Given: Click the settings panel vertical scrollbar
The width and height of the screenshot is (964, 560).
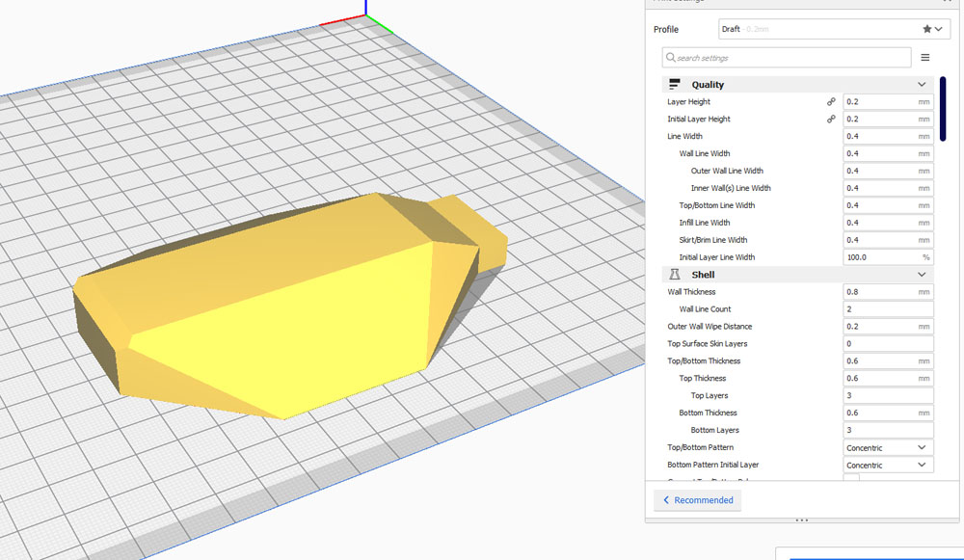Looking at the screenshot, I should click(943, 109).
